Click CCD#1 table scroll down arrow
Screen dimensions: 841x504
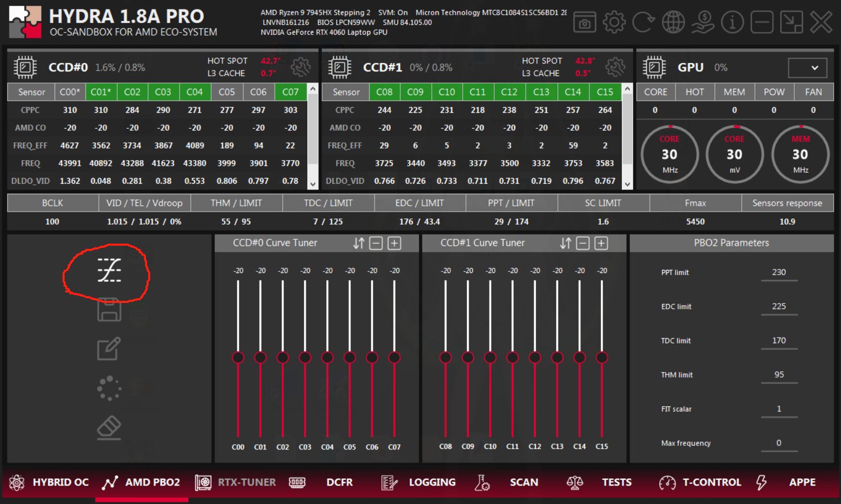coord(627,184)
